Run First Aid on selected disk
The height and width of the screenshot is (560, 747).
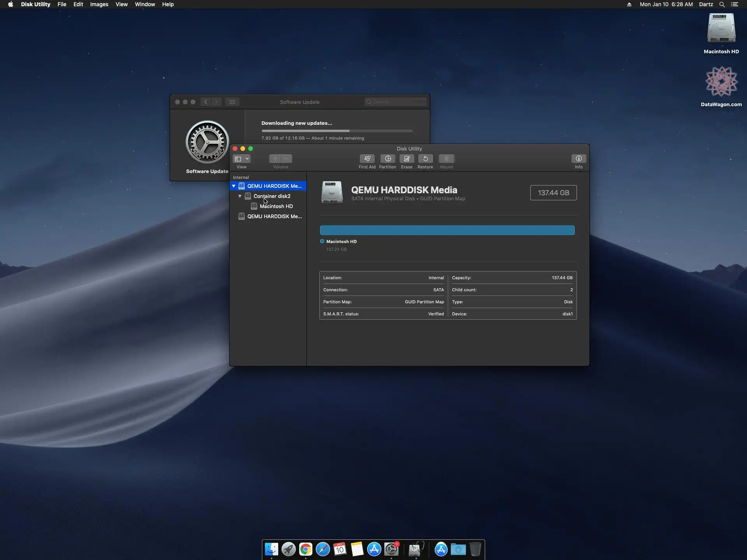point(367,159)
